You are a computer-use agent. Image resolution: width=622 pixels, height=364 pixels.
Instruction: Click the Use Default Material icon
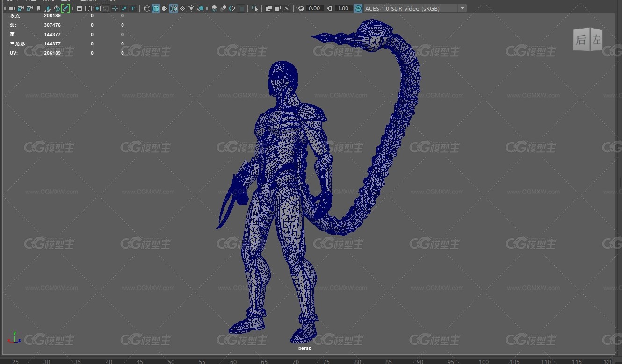pyautogui.click(x=165, y=8)
